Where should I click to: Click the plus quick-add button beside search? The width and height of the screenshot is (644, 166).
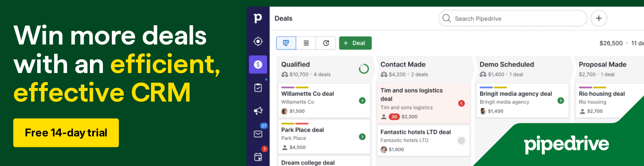(x=599, y=18)
